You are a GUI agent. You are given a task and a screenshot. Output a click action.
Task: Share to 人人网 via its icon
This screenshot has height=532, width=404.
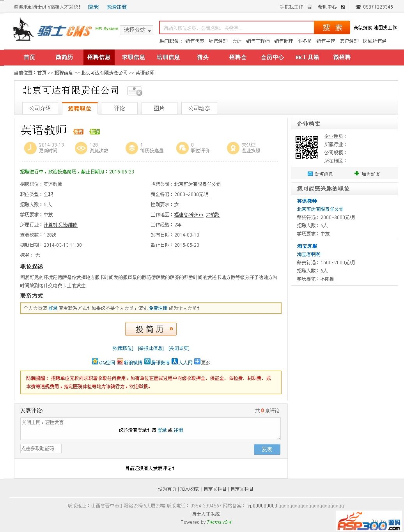175,361
